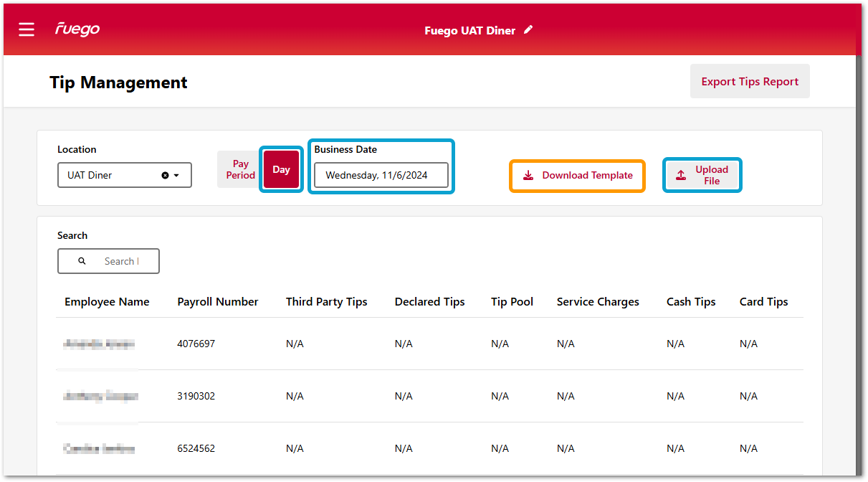
Task: Sort by Employee Name column header
Action: [107, 302]
